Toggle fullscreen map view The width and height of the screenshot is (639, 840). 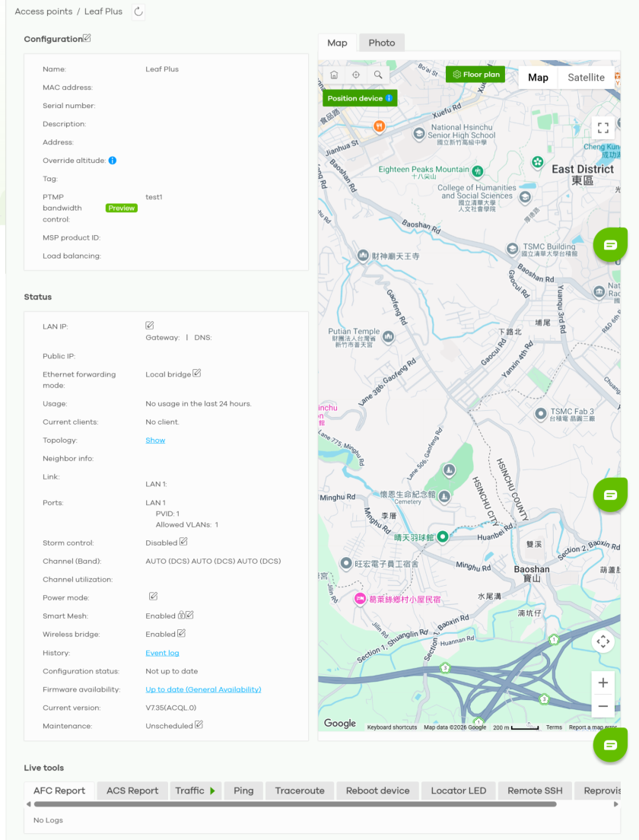603,128
